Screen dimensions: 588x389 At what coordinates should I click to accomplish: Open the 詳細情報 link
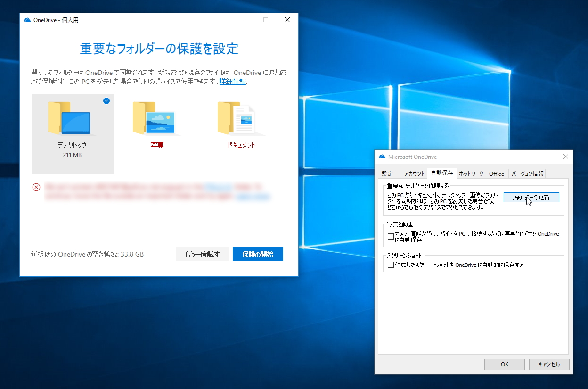click(232, 81)
